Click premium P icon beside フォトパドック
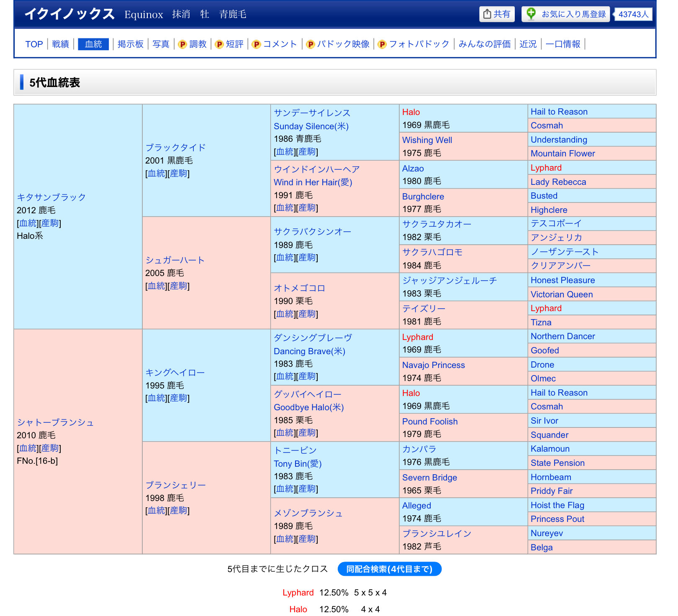This screenshot has height=616, width=678. (382, 44)
